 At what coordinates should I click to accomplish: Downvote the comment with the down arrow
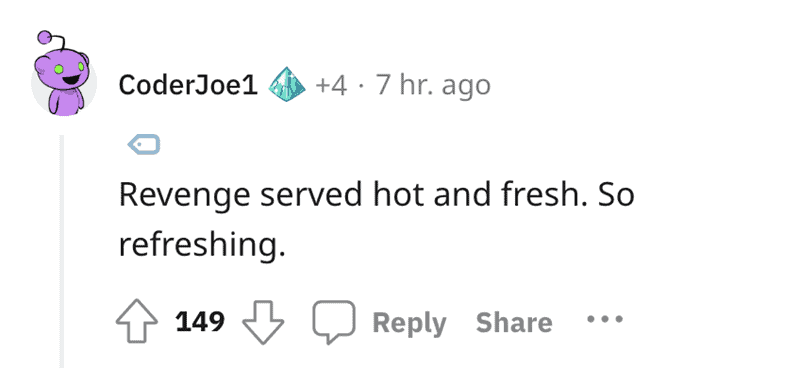point(263,322)
